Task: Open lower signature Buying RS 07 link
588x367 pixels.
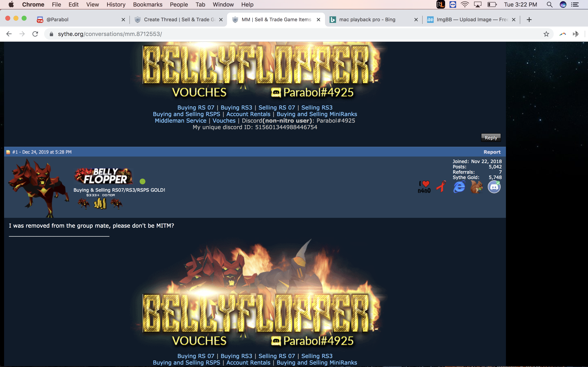Action: point(196,356)
